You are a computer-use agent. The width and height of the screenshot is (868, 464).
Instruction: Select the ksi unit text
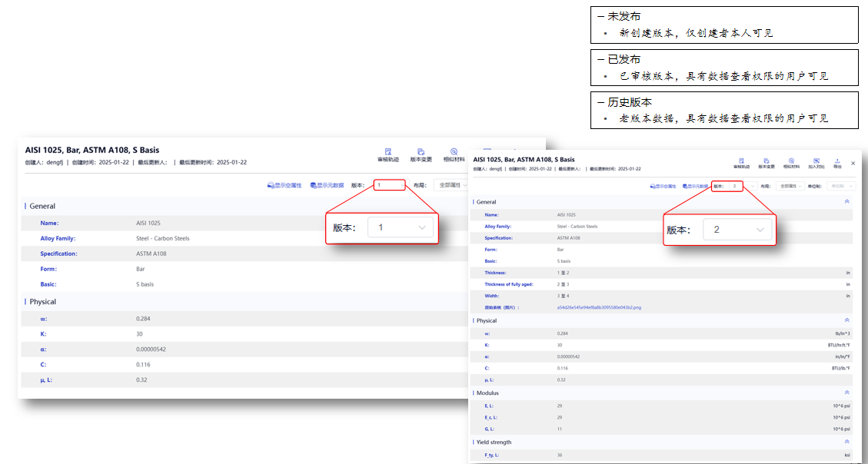847,455
